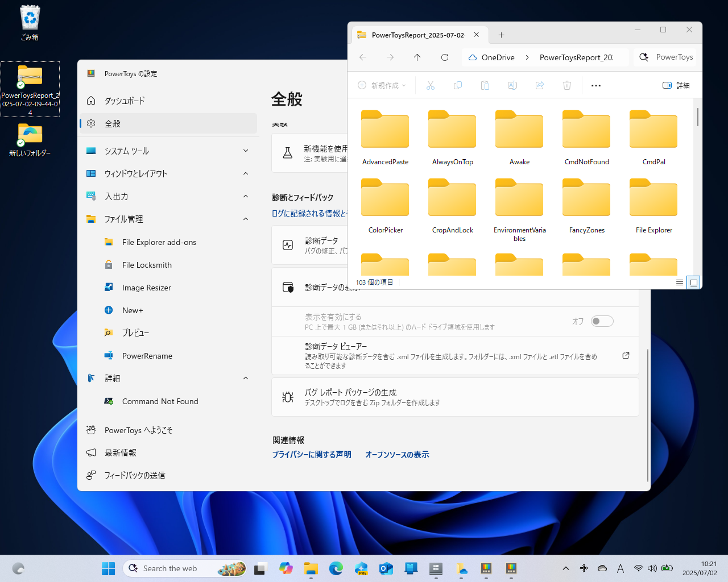Click the Delete trash icon in Explorer toolbar
Image resolution: width=728 pixels, height=582 pixels.
(566, 85)
